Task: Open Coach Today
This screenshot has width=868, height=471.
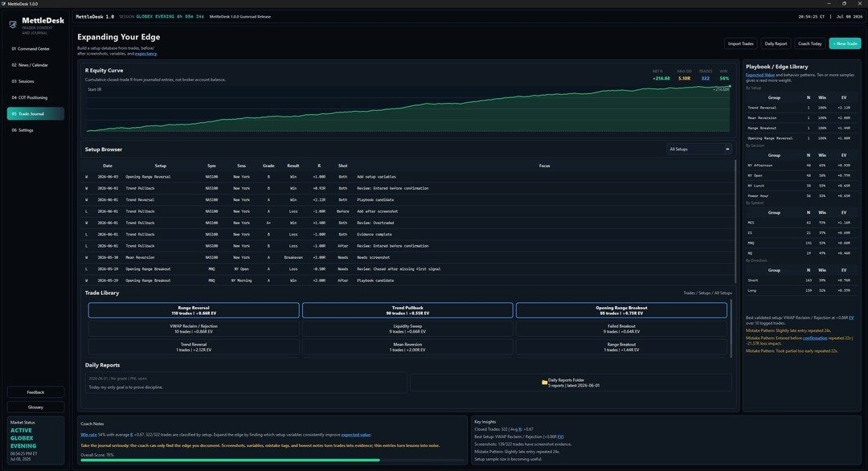Action: [810, 43]
